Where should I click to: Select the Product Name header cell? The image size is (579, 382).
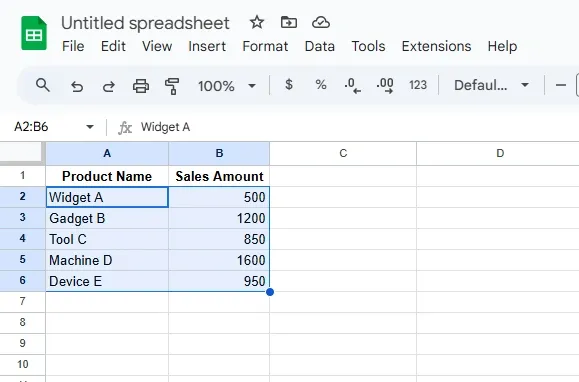[x=107, y=176]
